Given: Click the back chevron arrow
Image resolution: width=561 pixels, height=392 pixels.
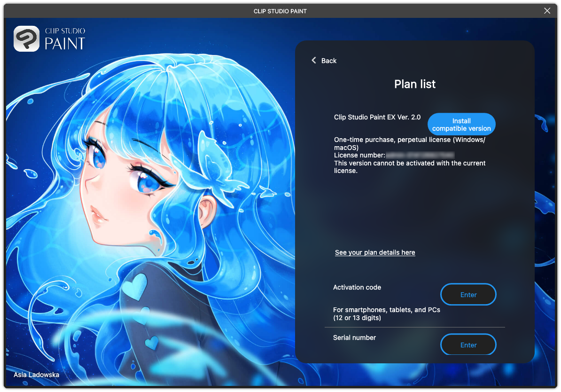Looking at the screenshot, I should click(x=314, y=61).
